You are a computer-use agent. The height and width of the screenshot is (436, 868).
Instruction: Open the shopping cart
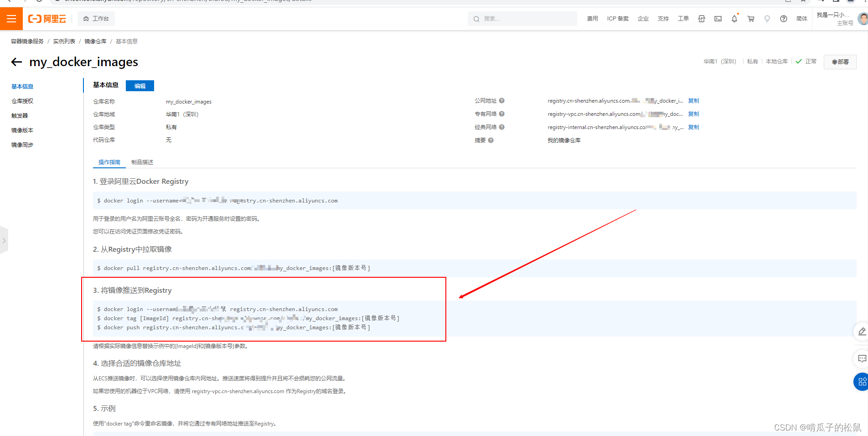[751, 19]
